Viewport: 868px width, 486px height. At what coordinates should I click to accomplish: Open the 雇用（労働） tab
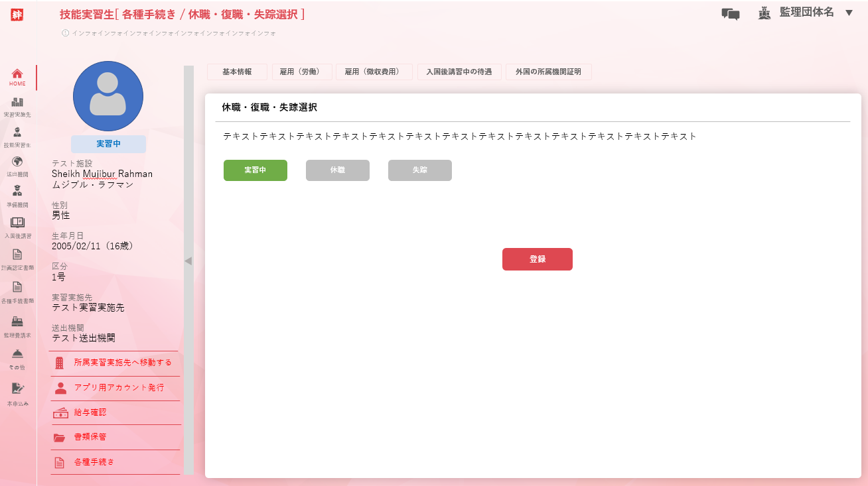tap(302, 72)
